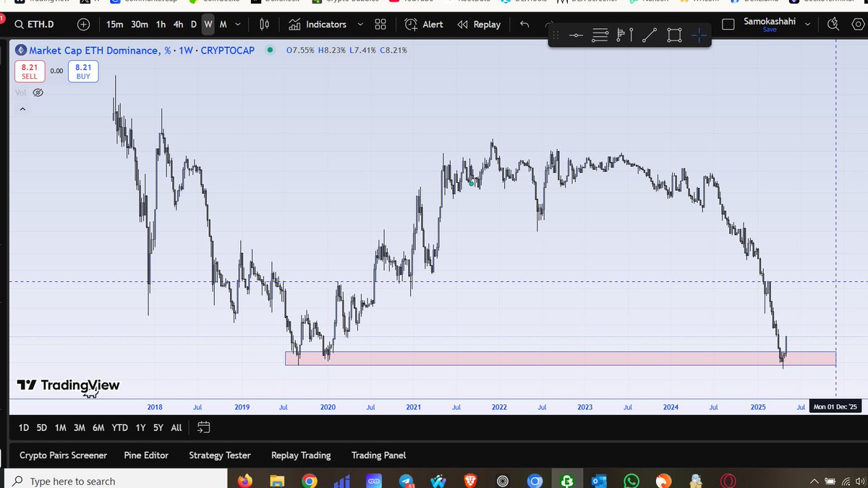Choose the monthly M timeframe
868x488 pixels.
point(223,24)
